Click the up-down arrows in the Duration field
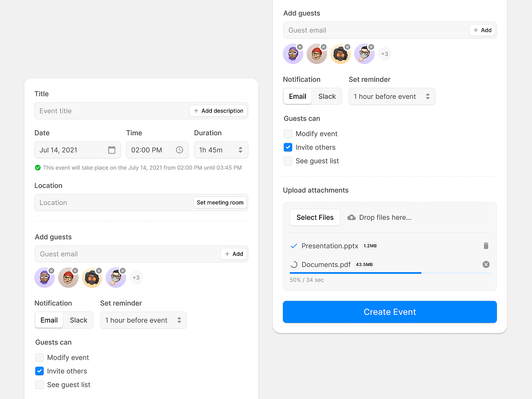 click(240, 150)
